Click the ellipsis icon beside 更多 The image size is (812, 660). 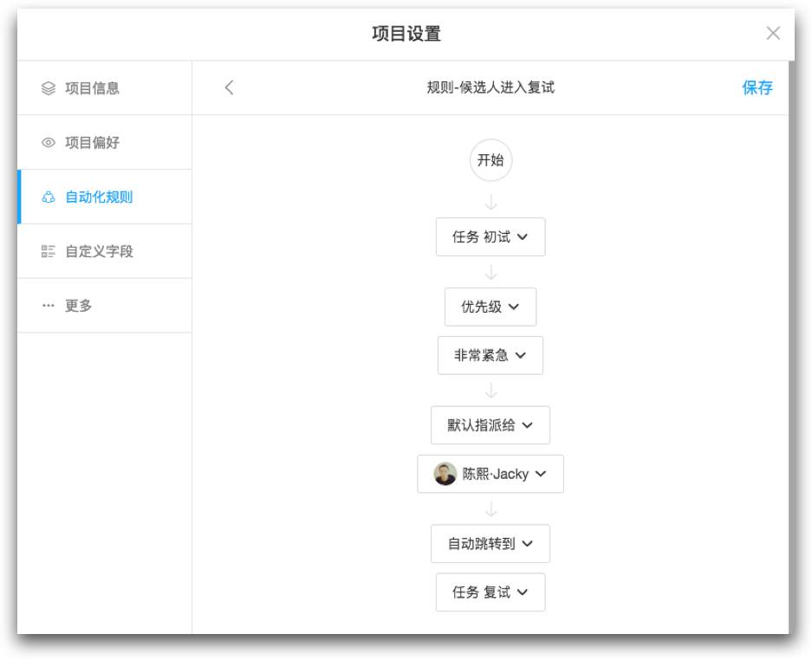[x=49, y=306]
